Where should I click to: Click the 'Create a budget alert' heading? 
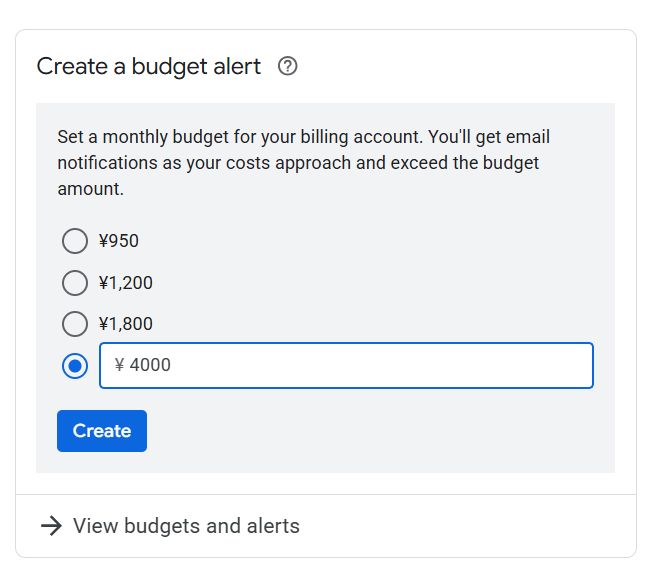click(149, 67)
